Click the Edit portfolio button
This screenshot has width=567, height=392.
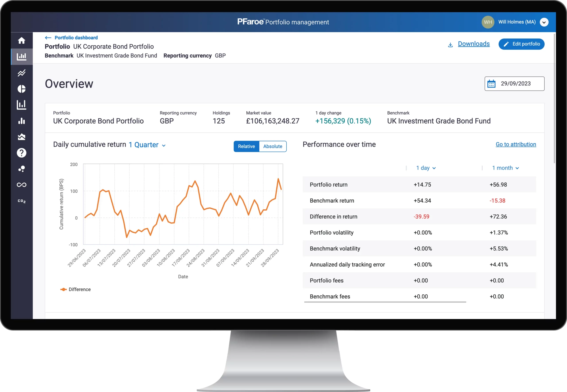(x=521, y=44)
